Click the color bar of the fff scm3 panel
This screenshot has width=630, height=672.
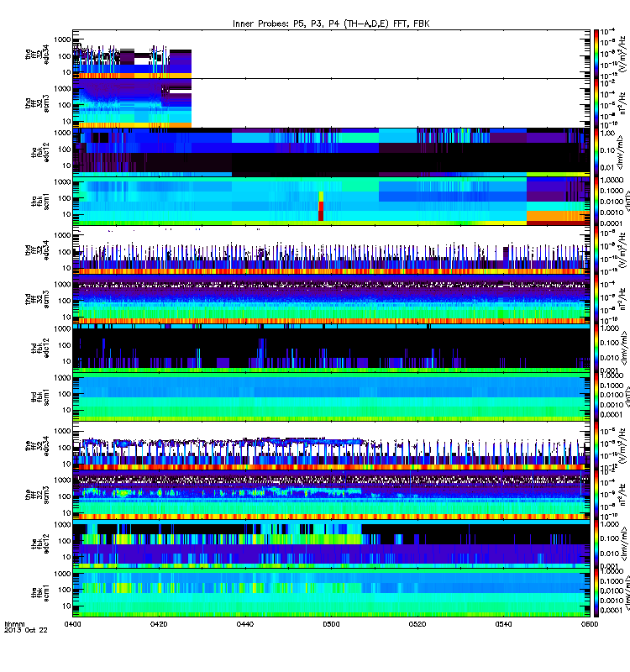tap(596, 495)
